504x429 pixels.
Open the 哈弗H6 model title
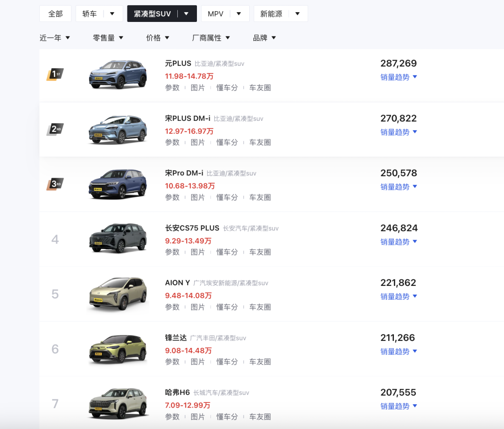(x=177, y=392)
